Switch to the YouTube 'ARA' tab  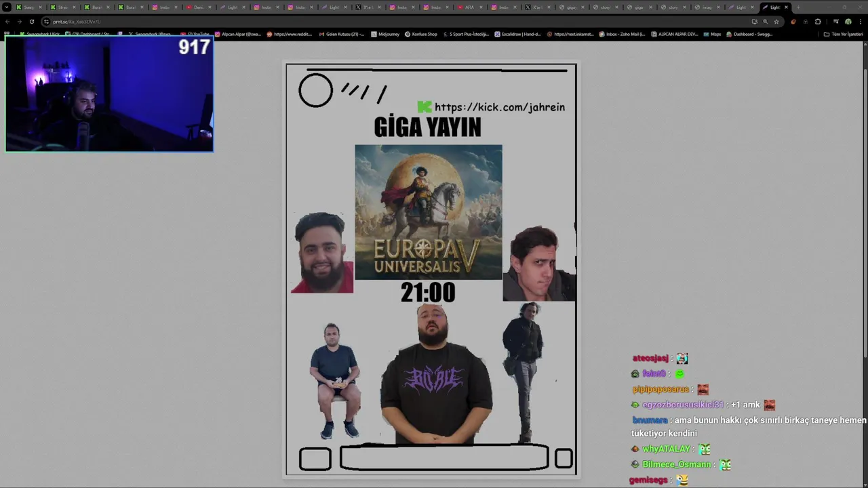pos(469,7)
